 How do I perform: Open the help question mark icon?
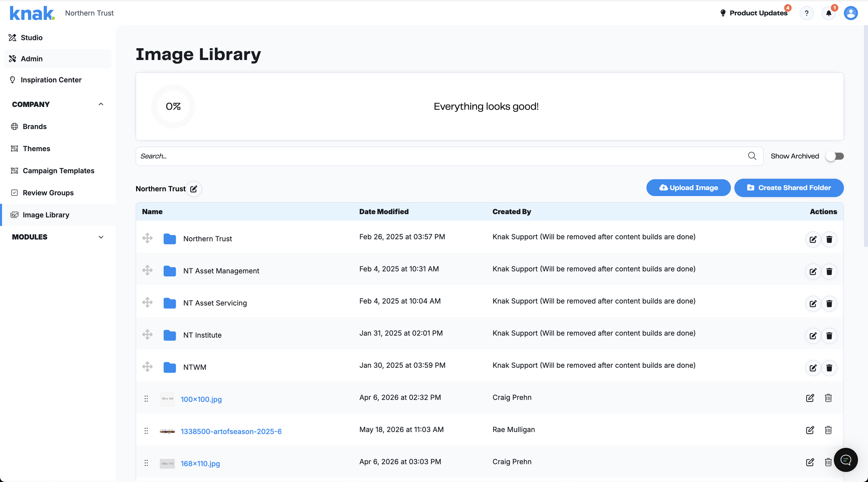click(807, 13)
